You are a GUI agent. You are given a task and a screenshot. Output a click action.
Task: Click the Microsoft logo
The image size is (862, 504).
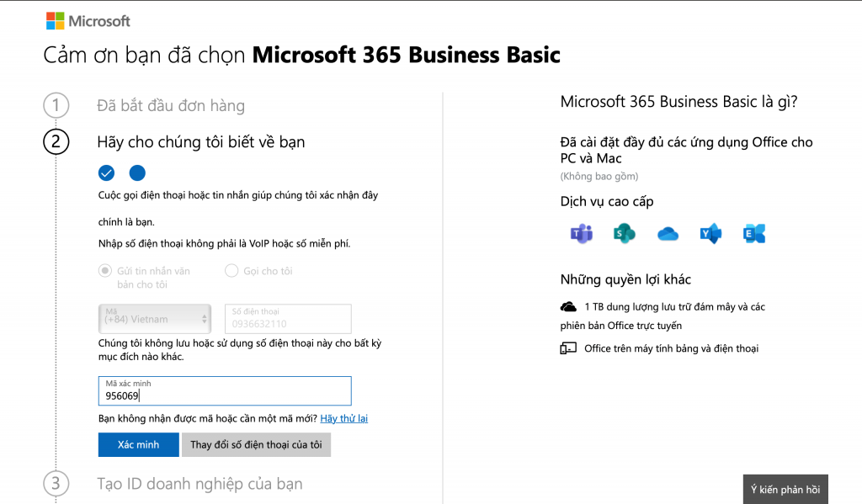(88, 20)
